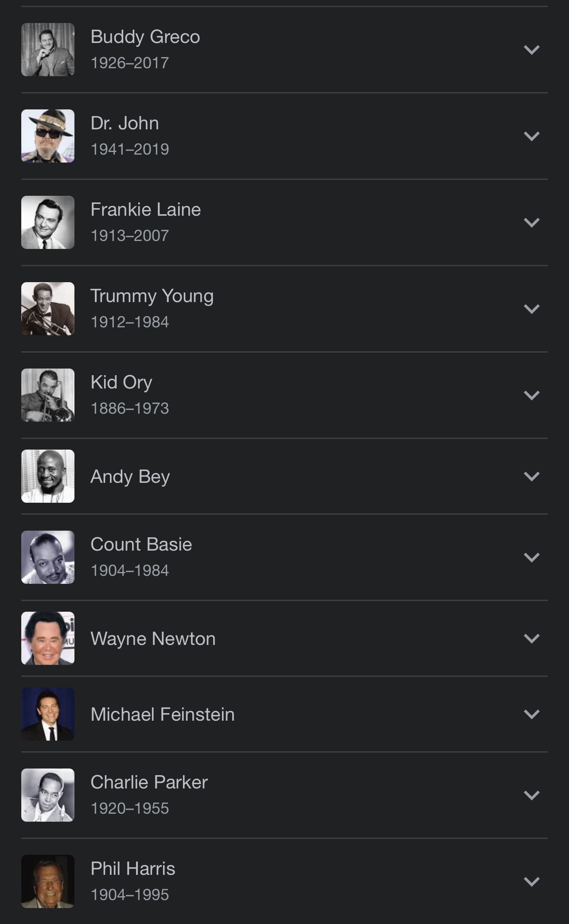Viewport: 569px width, 924px height.
Task: Tap the Trummy Young trombone photo
Action: coord(48,309)
